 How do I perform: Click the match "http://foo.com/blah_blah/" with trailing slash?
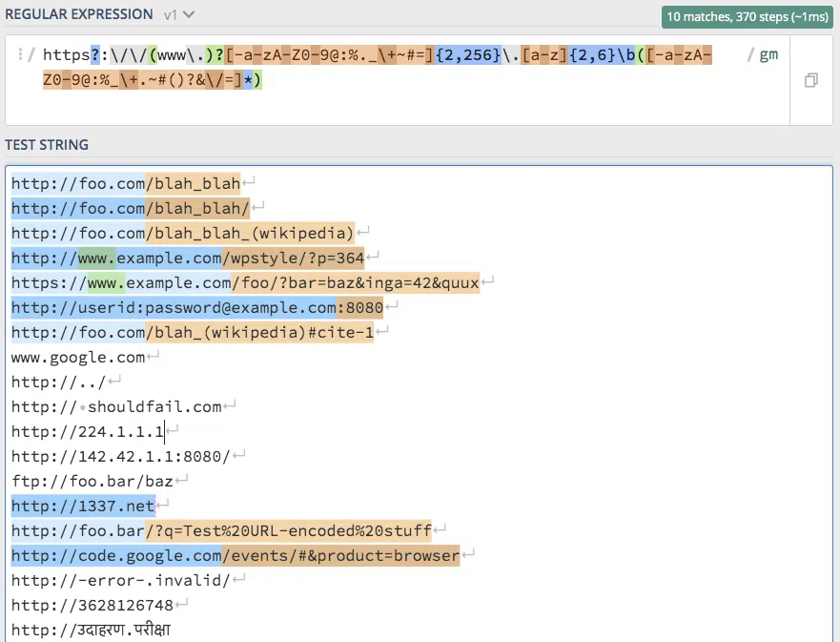coord(131,209)
